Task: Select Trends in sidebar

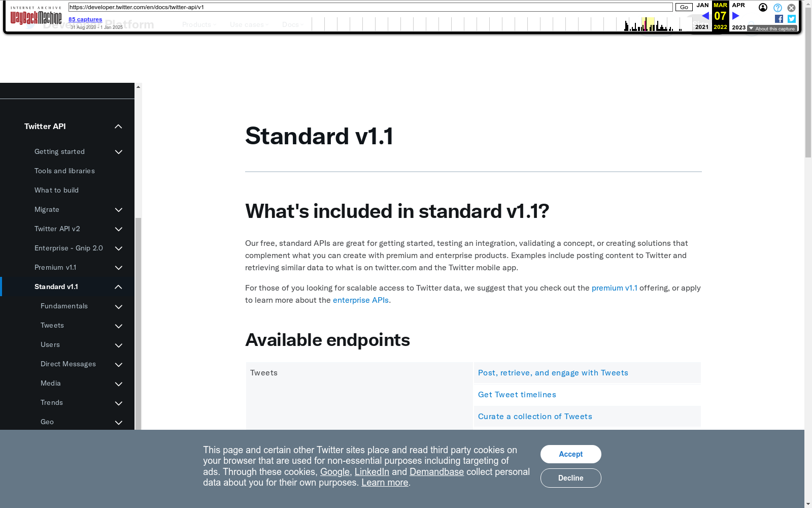Action: (x=52, y=402)
